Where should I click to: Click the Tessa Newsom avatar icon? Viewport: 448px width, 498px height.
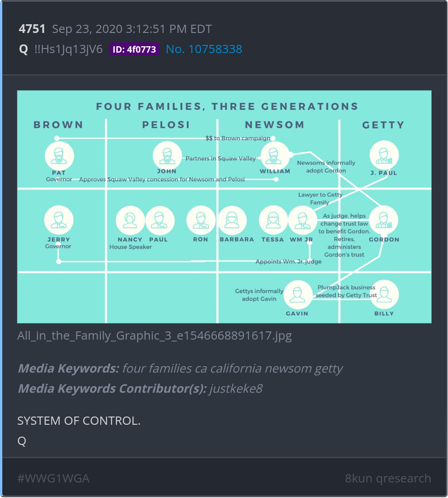[x=273, y=220]
